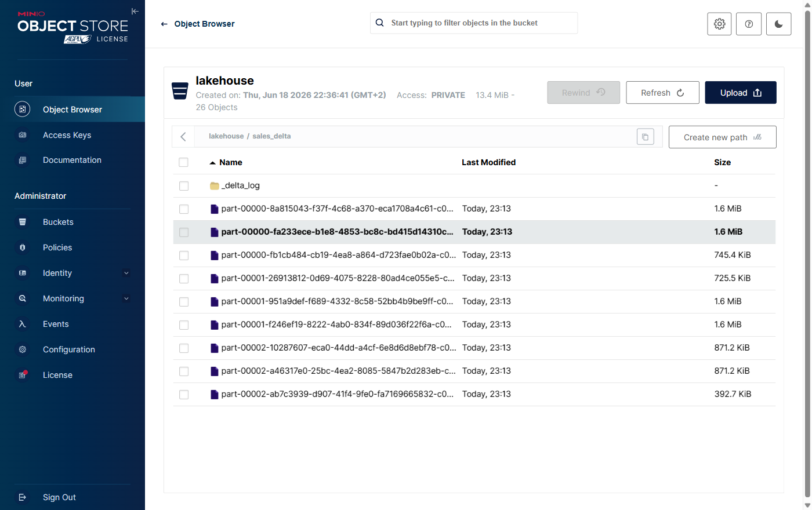Check the part-00000-8a815043 checkbox
Screen dimensions: 812x510
click(184, 209)
